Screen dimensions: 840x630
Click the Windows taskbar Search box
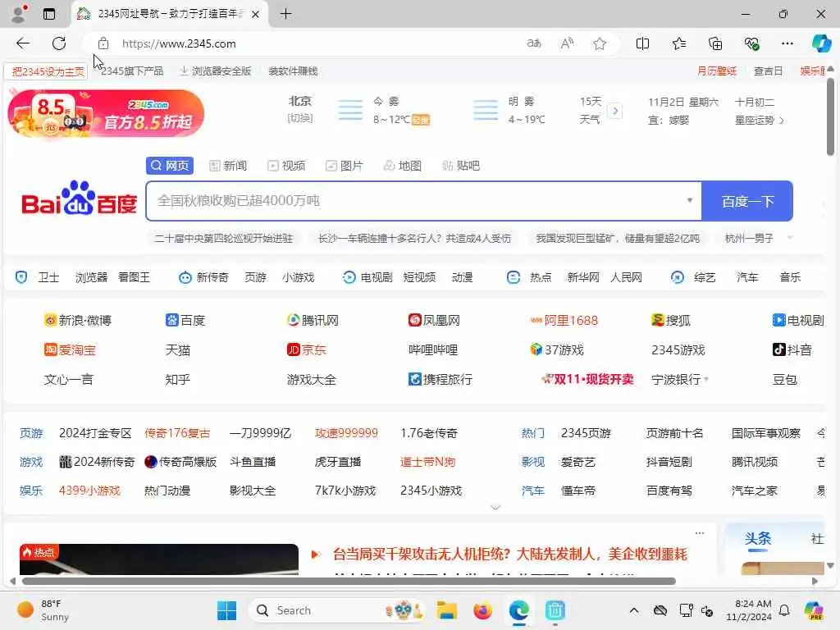(x=337, y=610)
